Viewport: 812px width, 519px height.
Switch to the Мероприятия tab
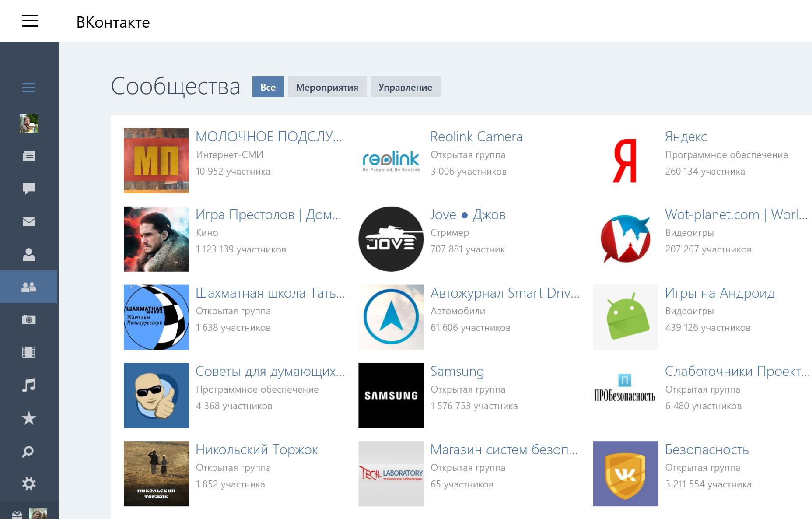pyautogui.click(x=327, y=87)
